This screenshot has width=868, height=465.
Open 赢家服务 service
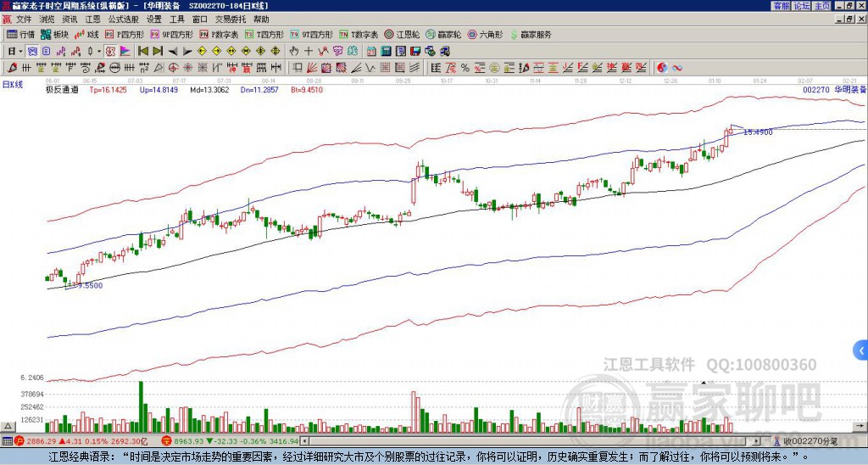(x=531, y=34)
